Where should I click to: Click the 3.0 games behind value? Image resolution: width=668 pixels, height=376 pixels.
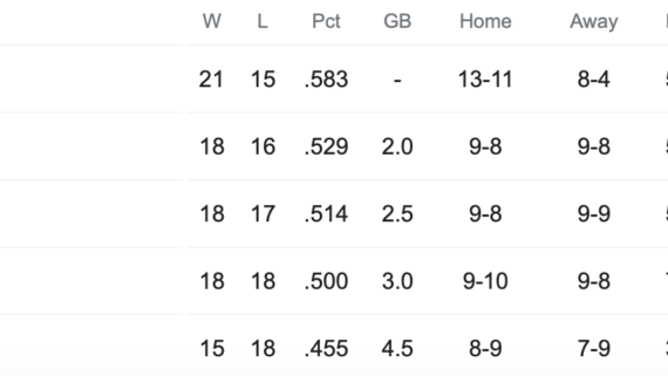(x=397, y=281)
